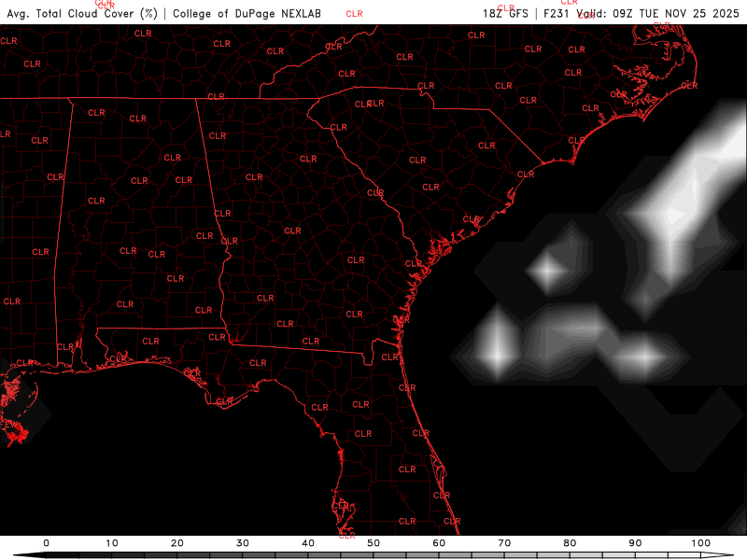Viewport: 747px width, 560px height.
Task: Click the color bar segment under the 10 label
Action: click(128, 555)
